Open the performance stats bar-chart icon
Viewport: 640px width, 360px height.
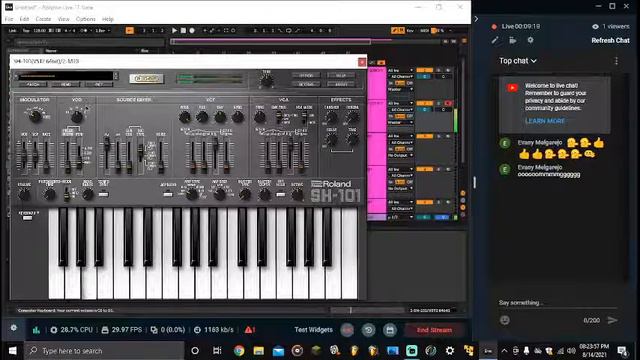point(36,330)
